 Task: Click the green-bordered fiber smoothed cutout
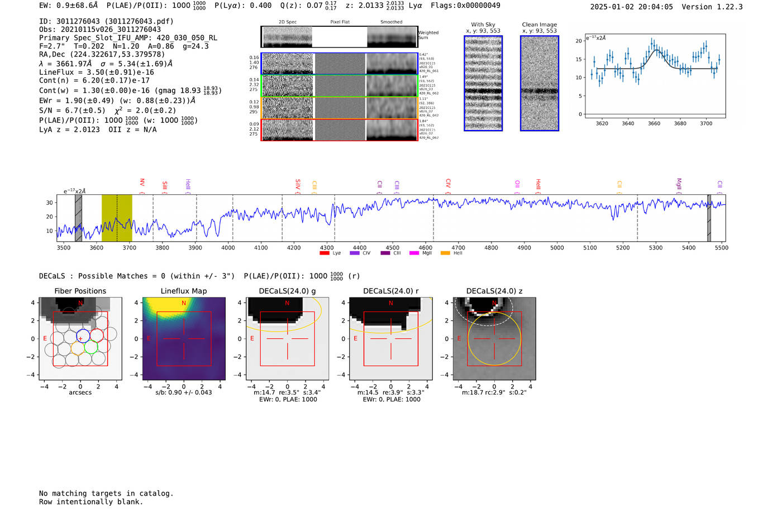click(x=392, y=86)
